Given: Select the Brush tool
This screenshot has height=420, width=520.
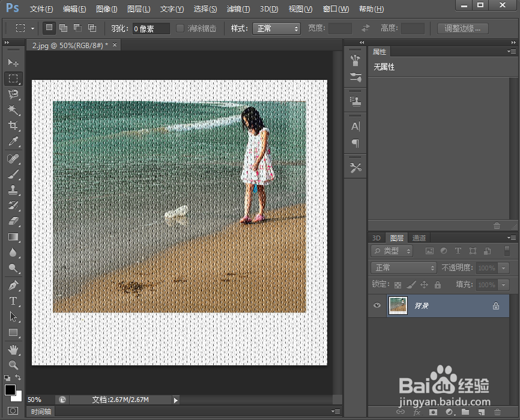Looking at the screenshot, I should (x=13, y=174).
